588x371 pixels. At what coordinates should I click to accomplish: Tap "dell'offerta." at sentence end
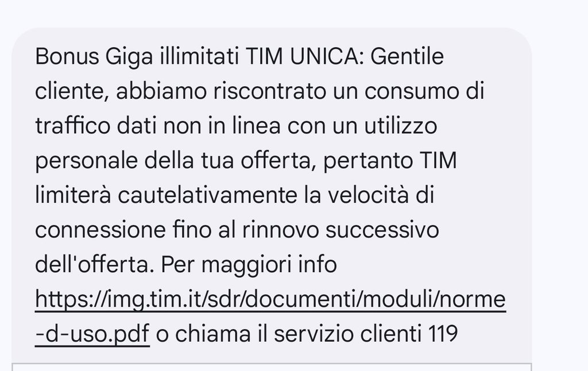[95, 264]
